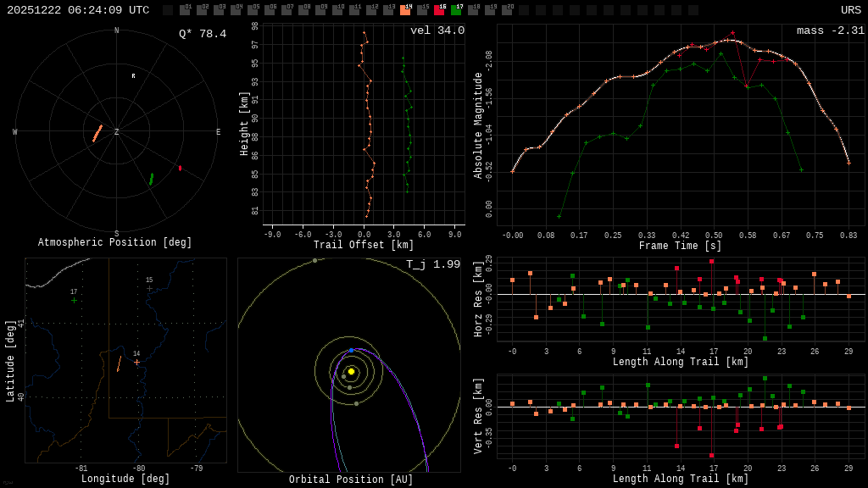Select the green station 17 box
Viewport: 868px width, 488px height.
click(457, 10)
